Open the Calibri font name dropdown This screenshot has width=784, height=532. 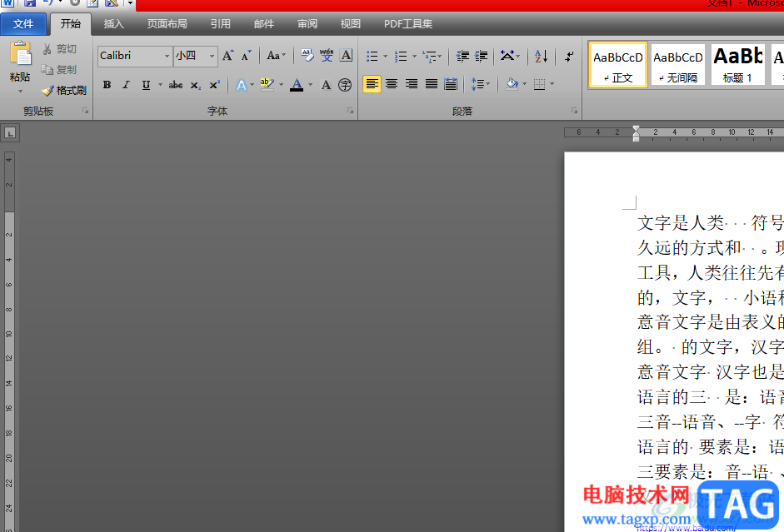(x=167, y=56)
